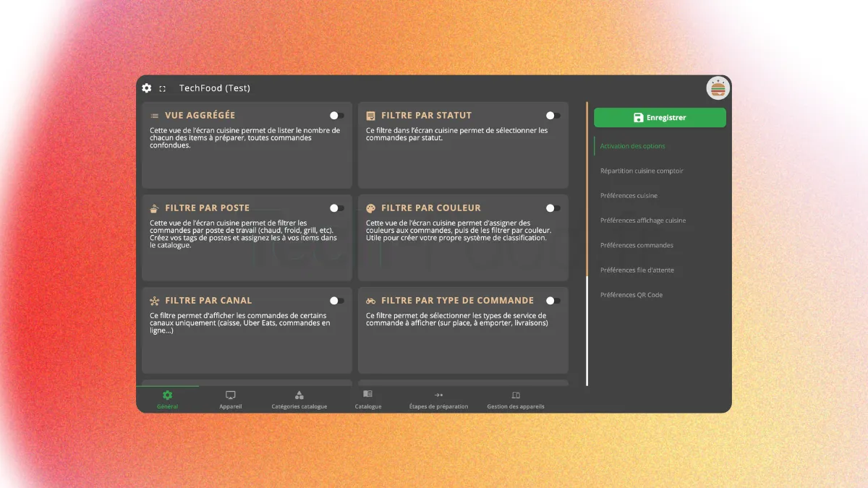
Task: Open the burger profile avatar
Action: point(718,88)
